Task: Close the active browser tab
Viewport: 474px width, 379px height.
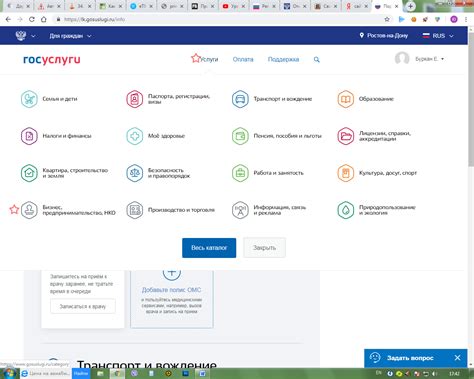Action: (x=397, y=6)
